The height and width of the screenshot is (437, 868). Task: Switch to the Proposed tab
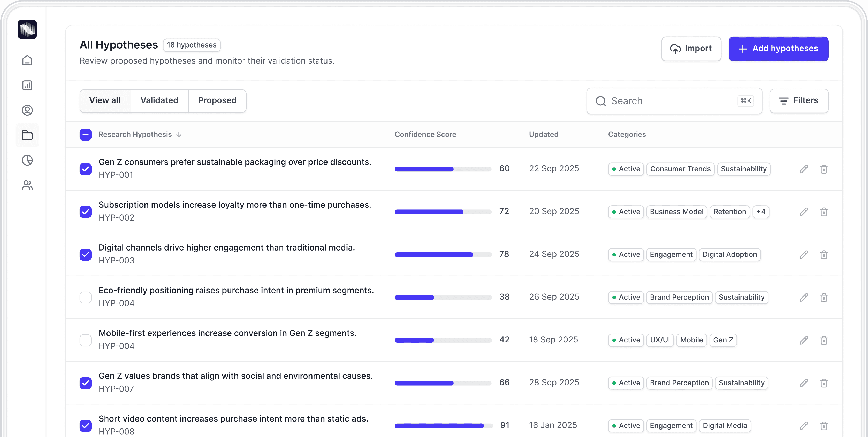(217, 101)
